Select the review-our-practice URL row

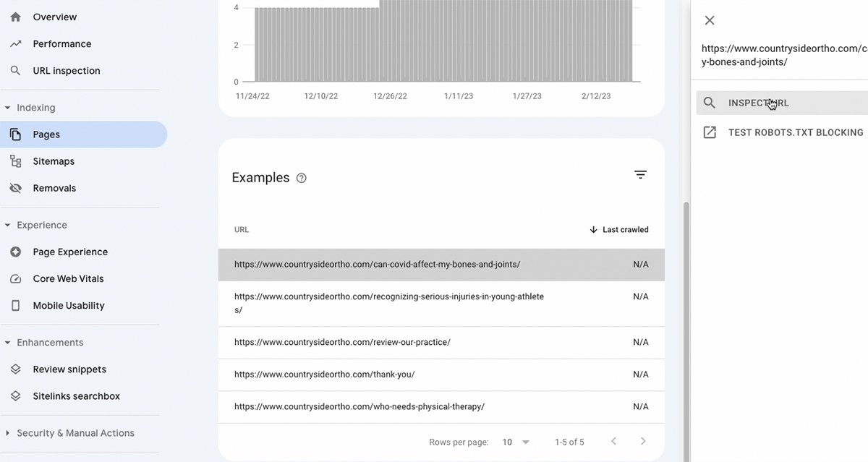pyautogui.click(x=342, y=342)
